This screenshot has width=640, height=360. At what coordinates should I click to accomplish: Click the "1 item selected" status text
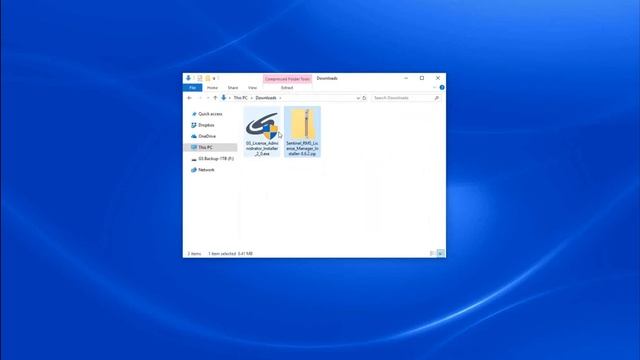click(222, 253)
